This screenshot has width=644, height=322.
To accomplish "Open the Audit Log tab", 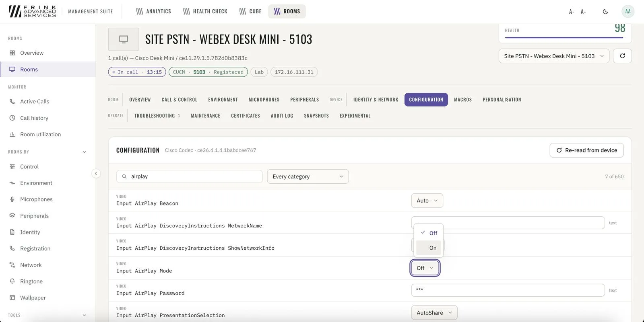I will (282, 116).
